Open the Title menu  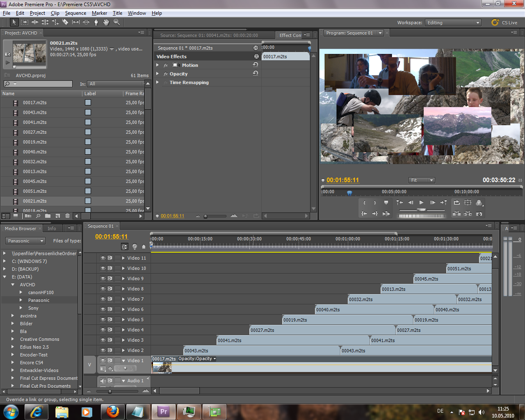tap(117, 13)
